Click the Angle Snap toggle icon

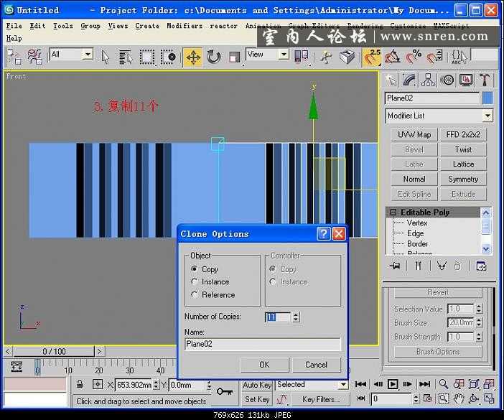point(393,57)
